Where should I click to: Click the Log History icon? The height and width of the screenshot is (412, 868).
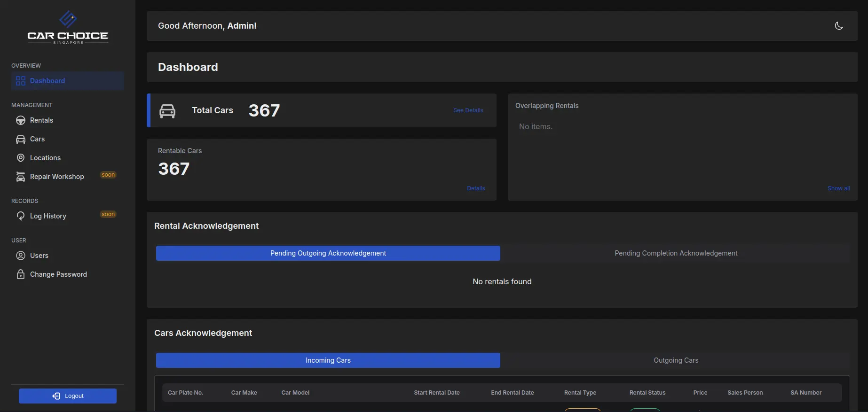(21, 216)
